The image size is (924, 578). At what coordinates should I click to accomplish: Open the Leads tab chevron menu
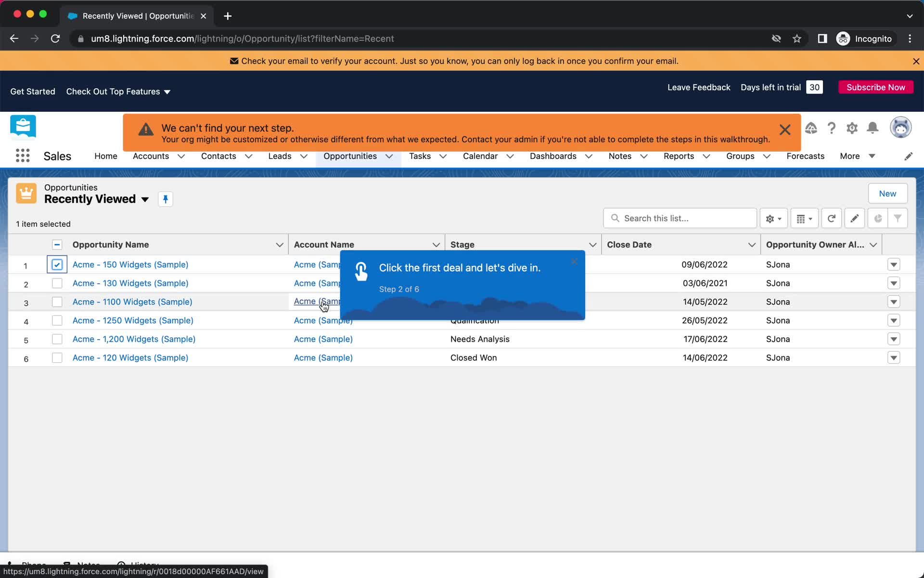coord(304,156)
